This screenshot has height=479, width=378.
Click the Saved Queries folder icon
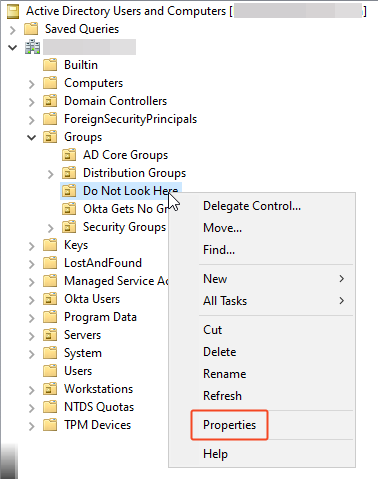pyautogui.click(x=31, y=29)
